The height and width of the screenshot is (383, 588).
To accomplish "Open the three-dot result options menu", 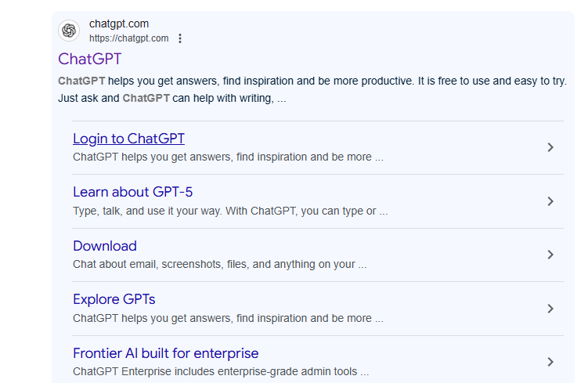I will (181, 38).
